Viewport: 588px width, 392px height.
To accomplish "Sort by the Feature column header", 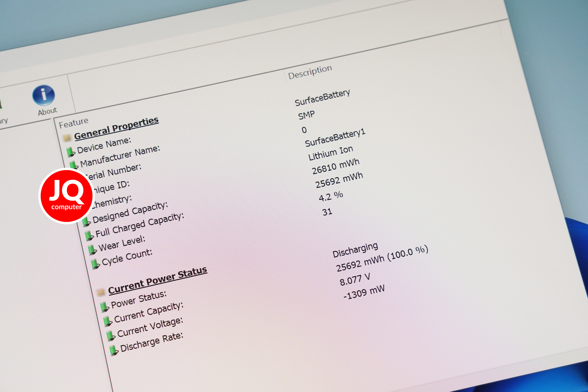I will [x=73, y=122].
